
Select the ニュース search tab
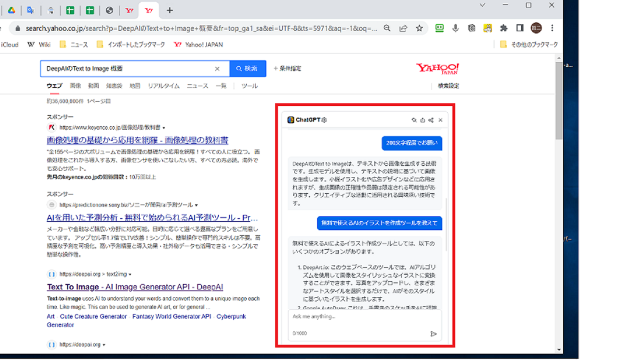tap(197, 86)
